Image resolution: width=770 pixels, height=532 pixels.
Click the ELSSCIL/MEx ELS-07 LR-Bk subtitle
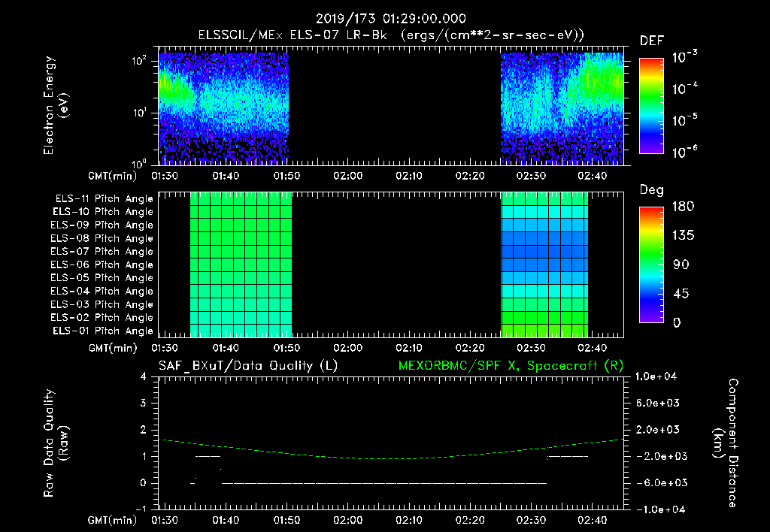pyautogui.click(x=293, y=35)
